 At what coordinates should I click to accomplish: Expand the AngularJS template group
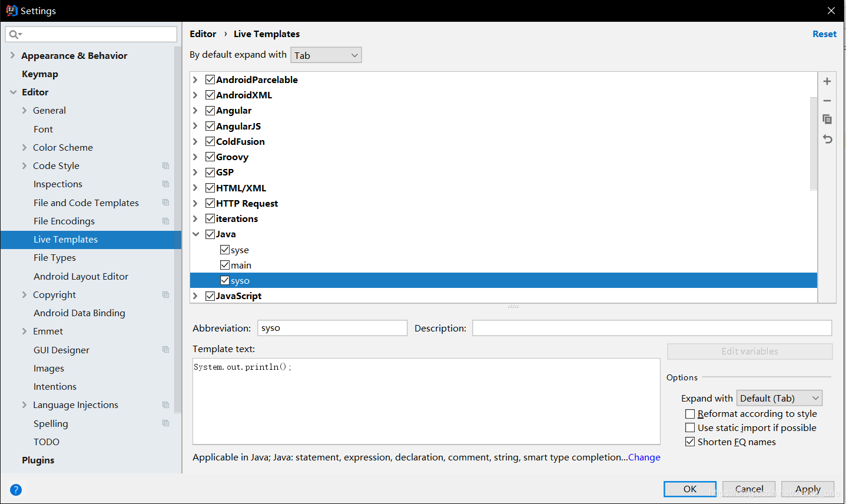(x=195, y=126)
